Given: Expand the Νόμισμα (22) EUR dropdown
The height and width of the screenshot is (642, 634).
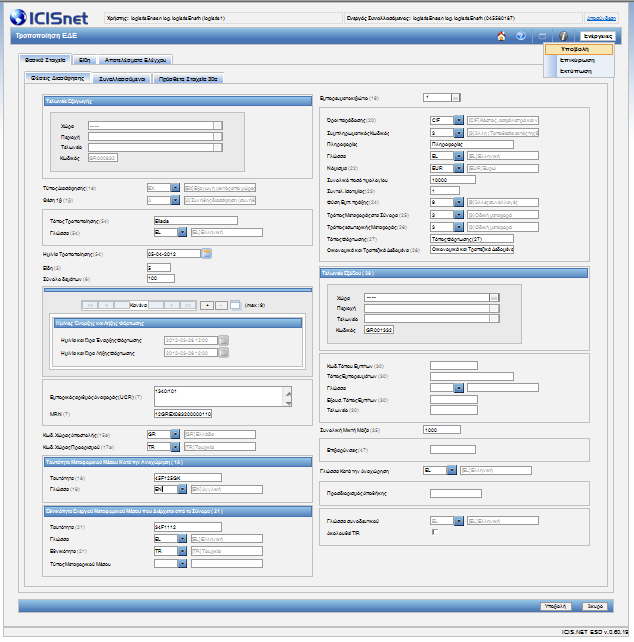Looking at the screenshot, I should [x=459, y=168].
